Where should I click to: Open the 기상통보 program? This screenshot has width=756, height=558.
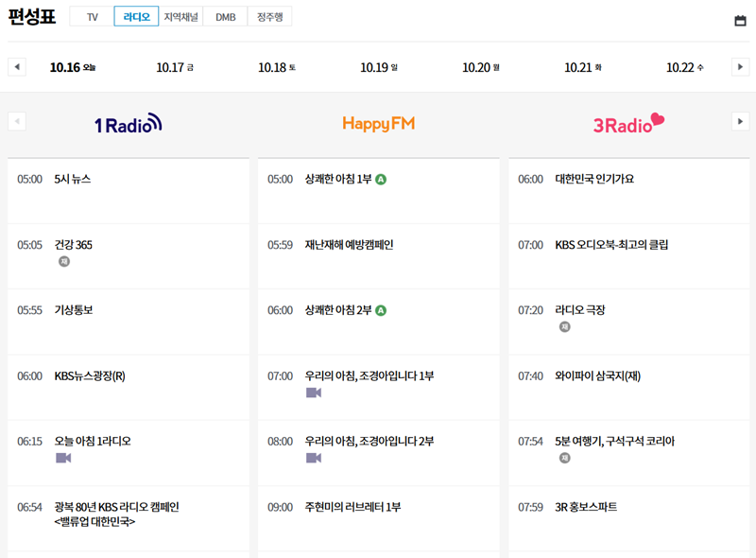tap(74, 310)
